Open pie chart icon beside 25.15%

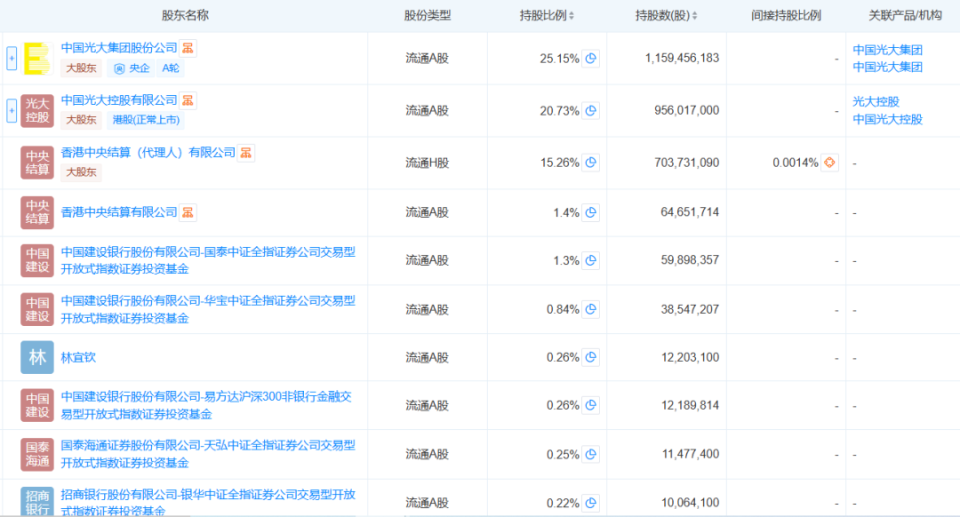[x=591, y=58]
